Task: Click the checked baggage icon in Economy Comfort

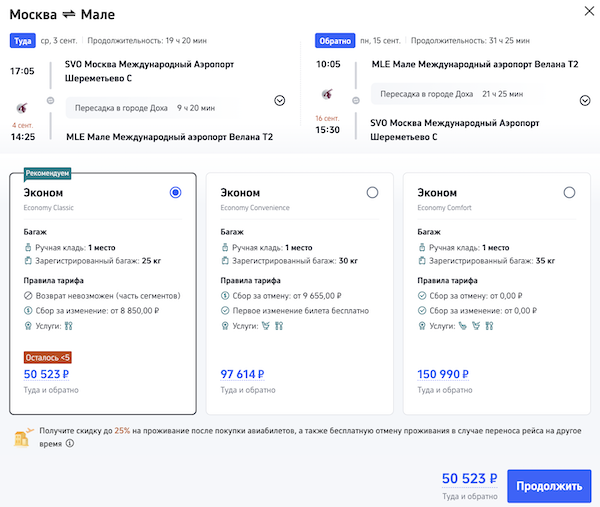Action: coord(421,261)
